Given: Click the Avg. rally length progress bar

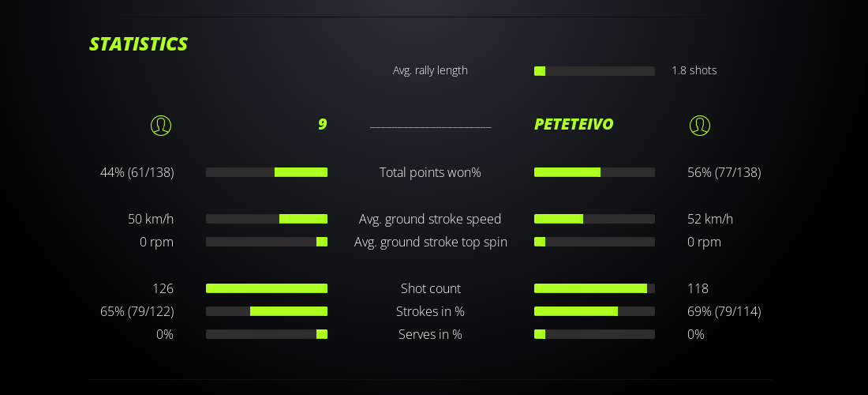Looking at the screenshot, I should (x=594, y=71).
